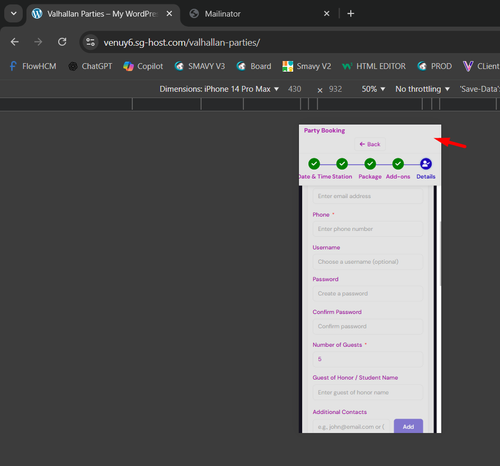Screen dimensions: 500x466
Task: Open the FlowHCM bookmark
Action: coord(33,66)
